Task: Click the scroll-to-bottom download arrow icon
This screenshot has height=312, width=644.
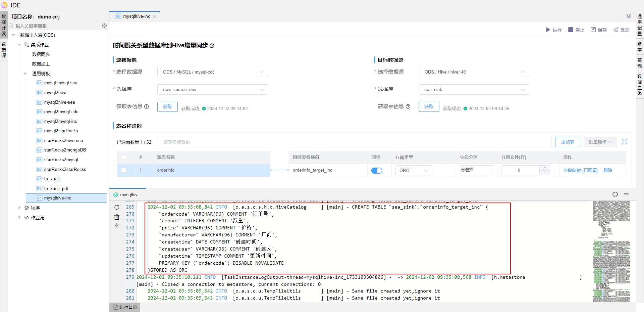Action: click(117, 226)
